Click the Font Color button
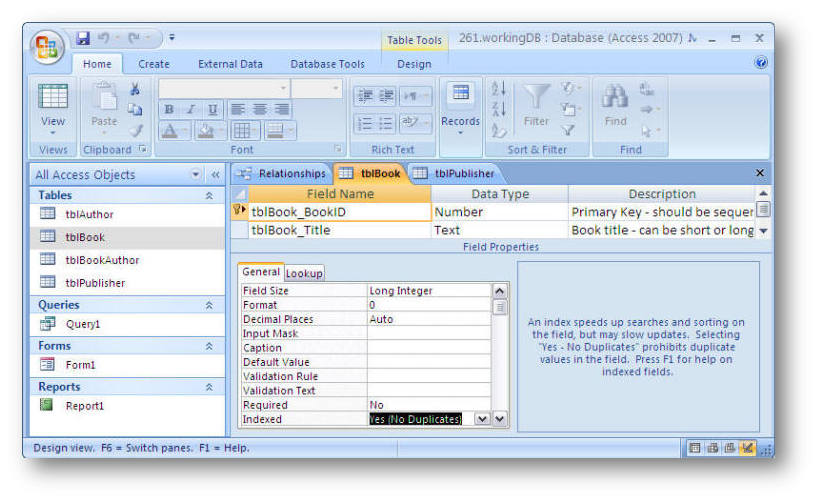817x500 pixels. pos(169,131)
